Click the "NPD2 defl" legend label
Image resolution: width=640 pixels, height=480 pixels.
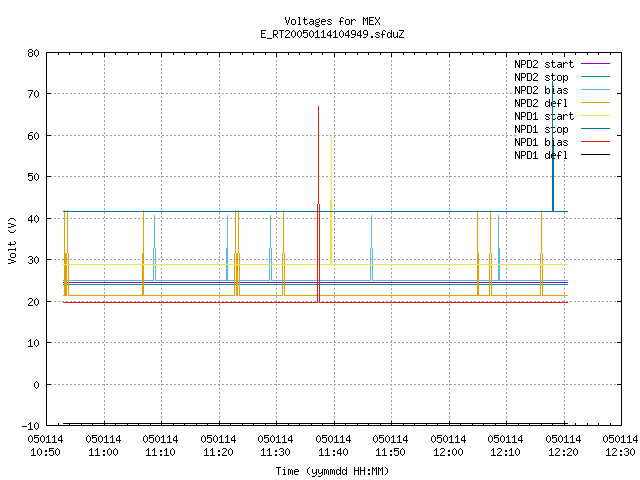click(x=541, y=103)
